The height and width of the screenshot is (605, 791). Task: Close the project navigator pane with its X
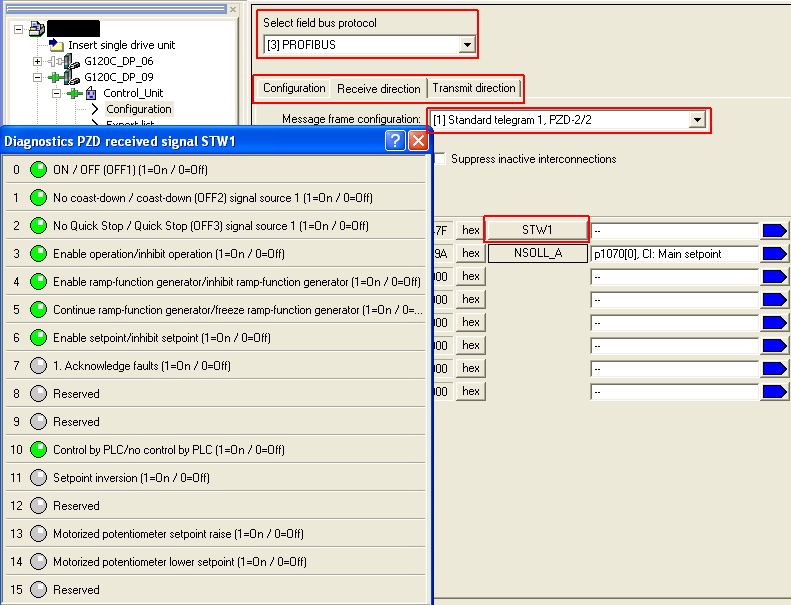click(233, 9)
